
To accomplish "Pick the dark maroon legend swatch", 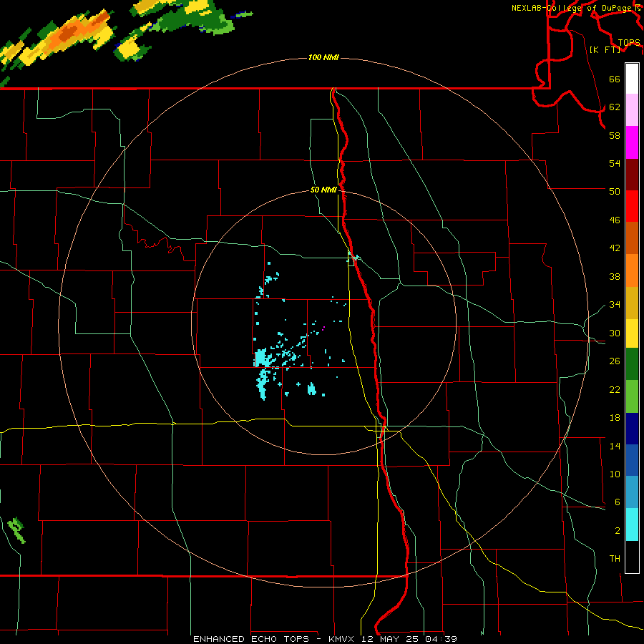I will point(632,175).
